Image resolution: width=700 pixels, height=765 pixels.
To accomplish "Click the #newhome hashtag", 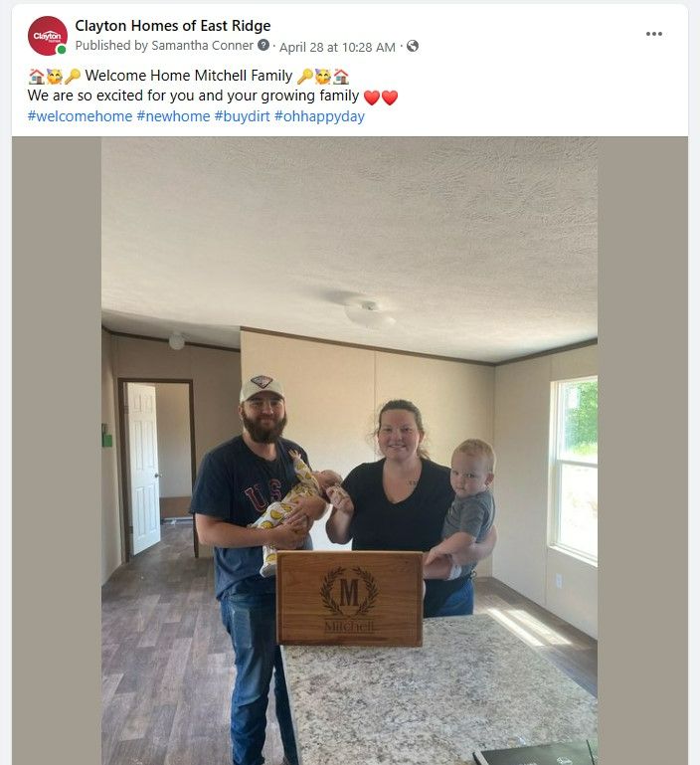I will pos(173,116).
